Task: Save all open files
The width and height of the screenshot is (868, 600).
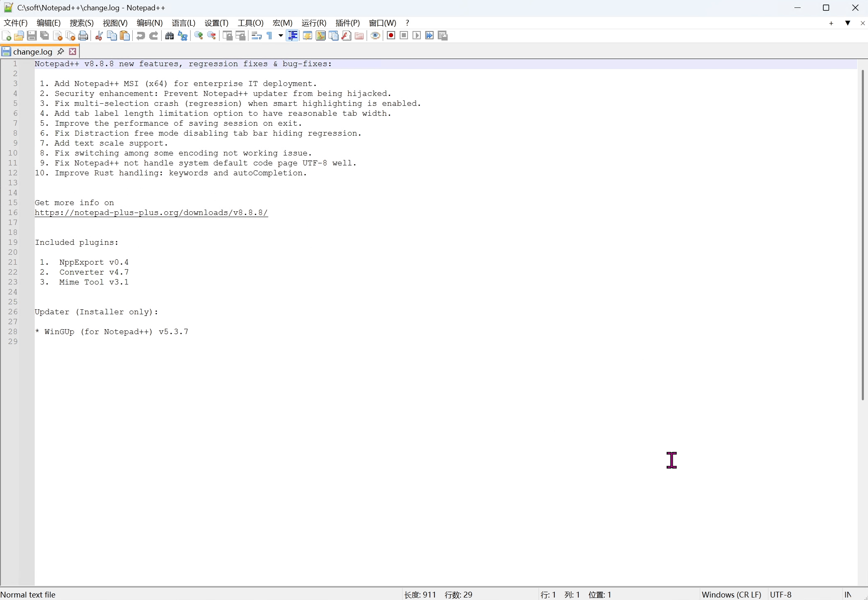Action: pyautogui.click(x=45, y=36)
